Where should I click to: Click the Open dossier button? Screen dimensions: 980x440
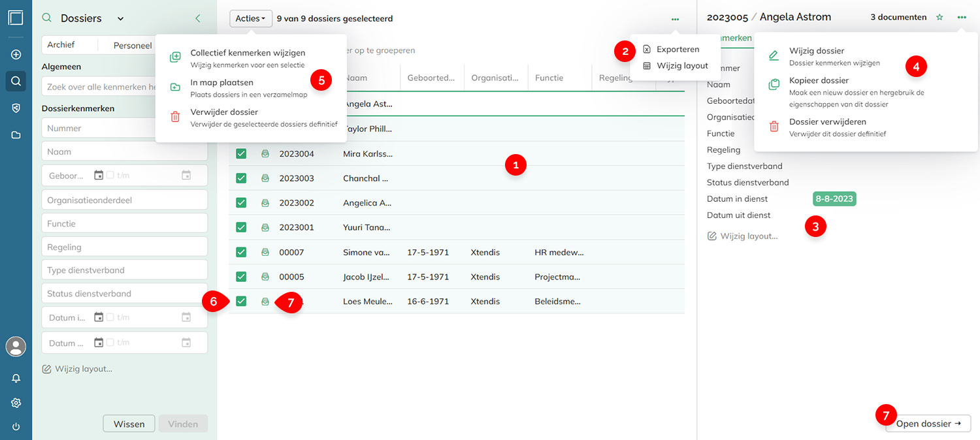(928, 424)
